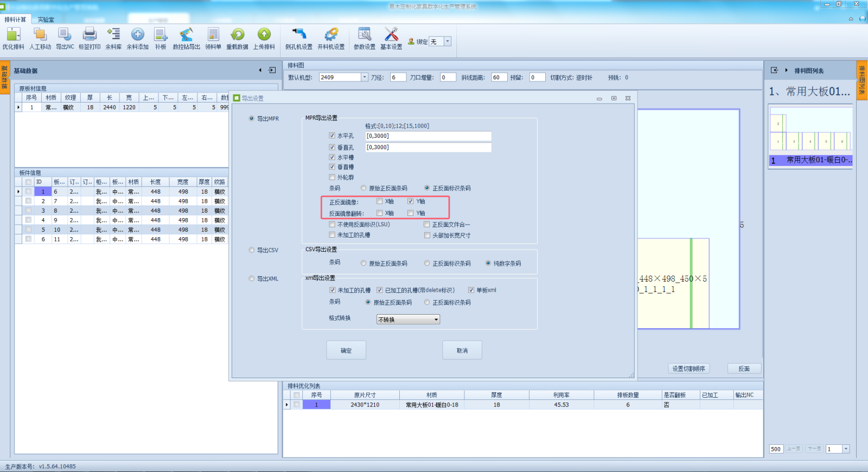Viewport: 868px width, 472px height.
Task: Open the 绑定 dropdown
Action: [448, 41]
